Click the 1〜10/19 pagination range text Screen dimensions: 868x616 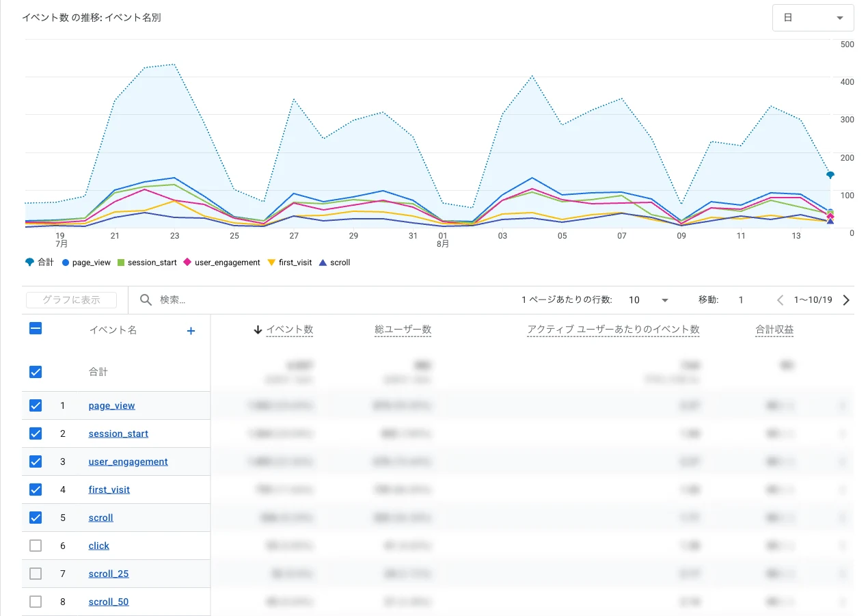click(x=813, y=299)
